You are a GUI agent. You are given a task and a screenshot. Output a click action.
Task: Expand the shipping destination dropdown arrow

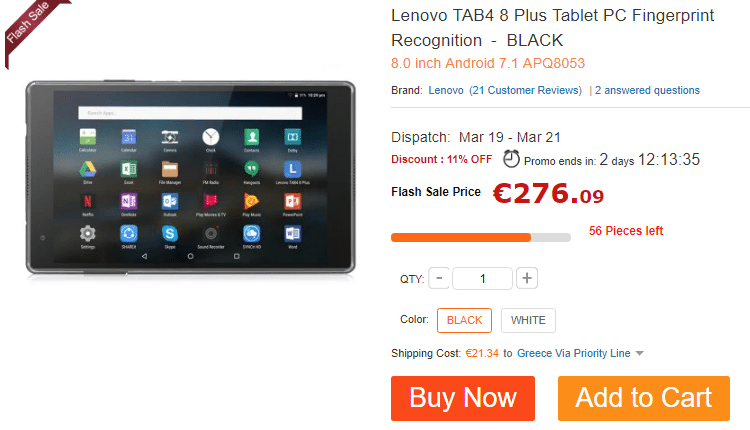tap(640, 353)
